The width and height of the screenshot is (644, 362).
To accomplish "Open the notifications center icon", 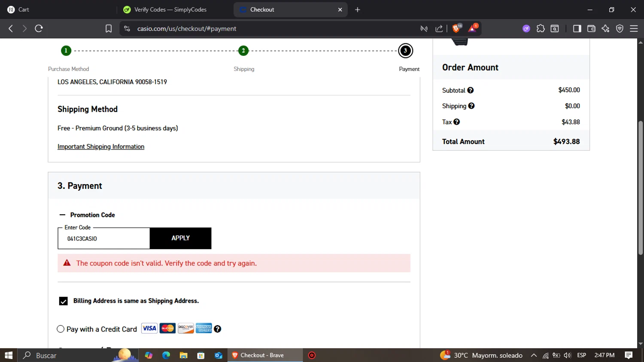I will click(629, 355).
